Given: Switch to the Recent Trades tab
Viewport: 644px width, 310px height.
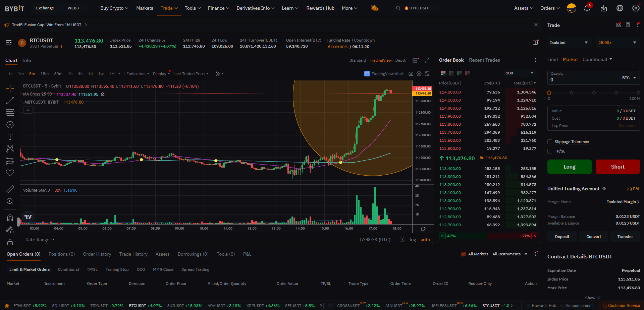Looking at the screenshot, I should [x=484, y=60].
